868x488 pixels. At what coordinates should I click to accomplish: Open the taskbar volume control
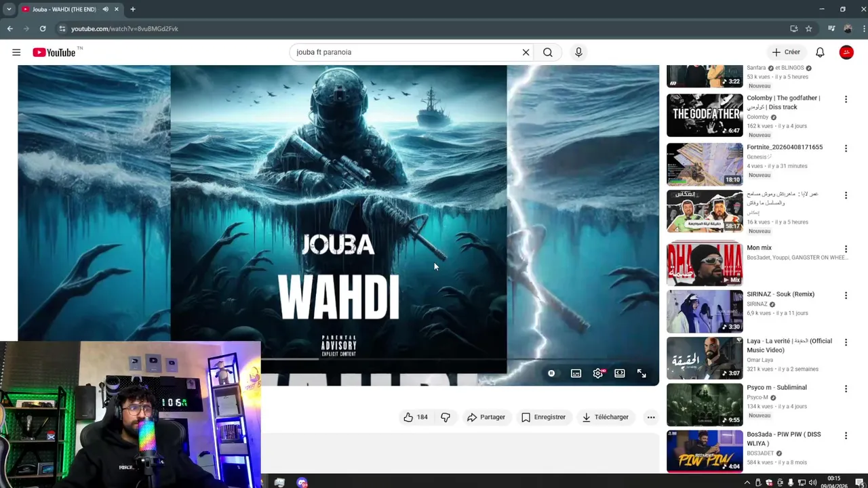pyautogui.click(x=812, y=483)
